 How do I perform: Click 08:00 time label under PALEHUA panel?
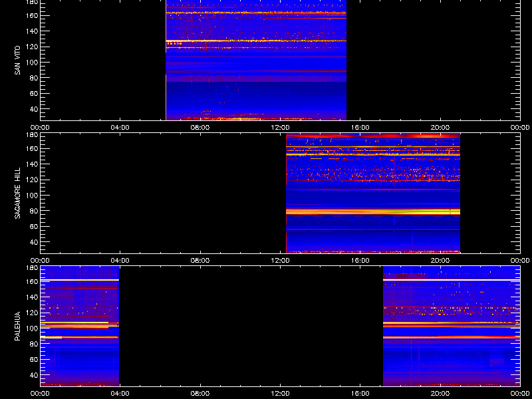pos(200,394)
